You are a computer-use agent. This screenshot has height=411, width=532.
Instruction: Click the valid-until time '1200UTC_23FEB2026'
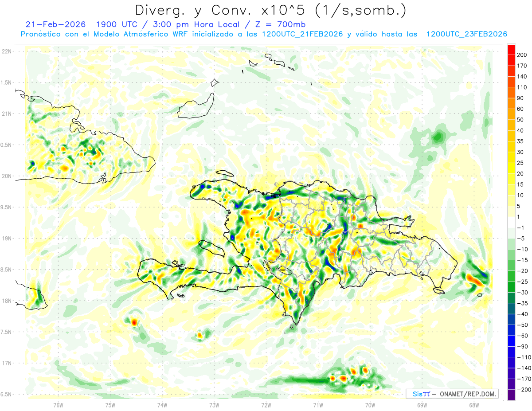pyautogui.click(x=466, y=34)
